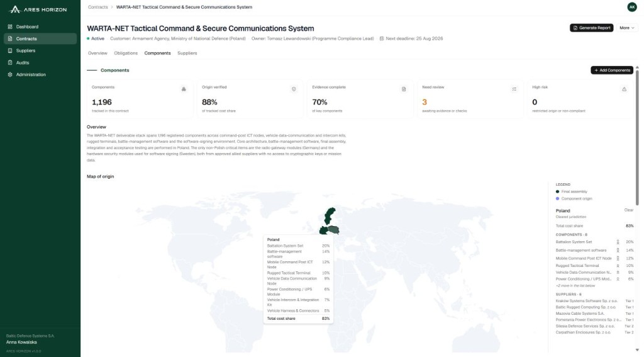Select Carpathian Enclosures Sp. z o.o.

tap(594, 332)
